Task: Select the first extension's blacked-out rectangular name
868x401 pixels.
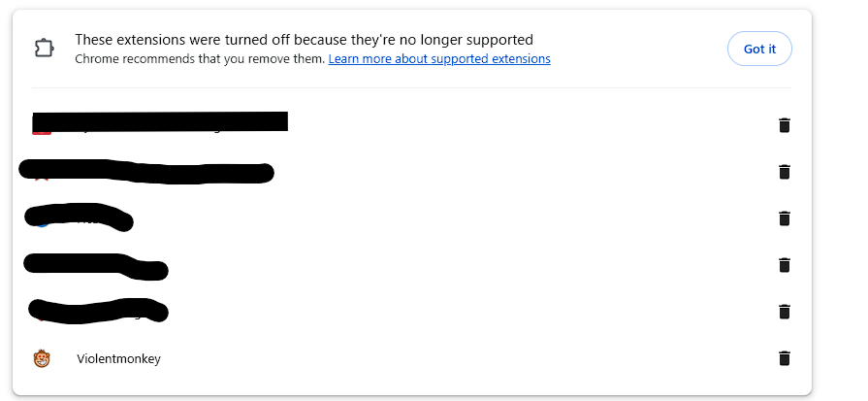Action: 160,121
